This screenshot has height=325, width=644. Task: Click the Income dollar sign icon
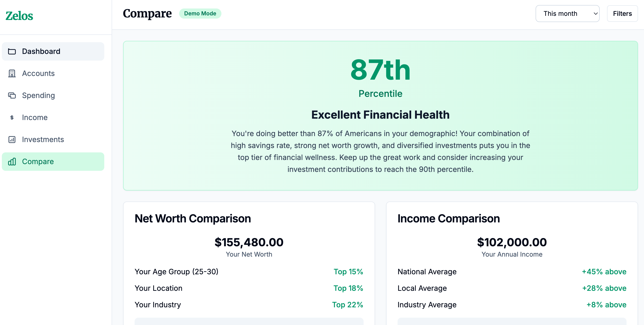(12, 118)
